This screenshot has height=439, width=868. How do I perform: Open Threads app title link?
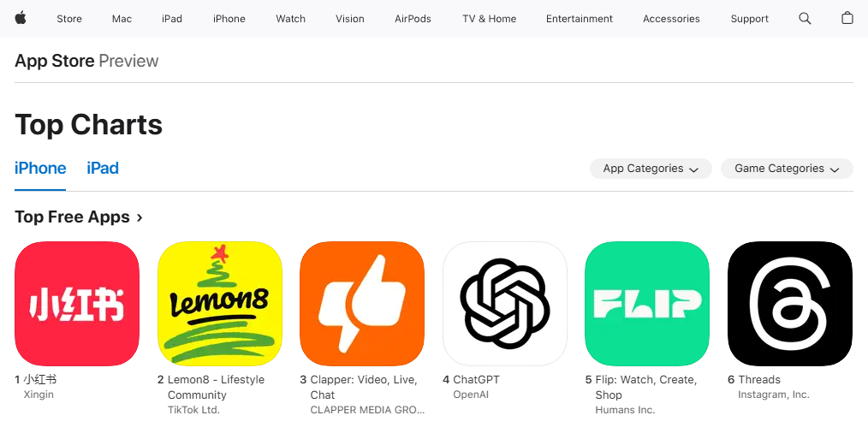click(759, 380)
